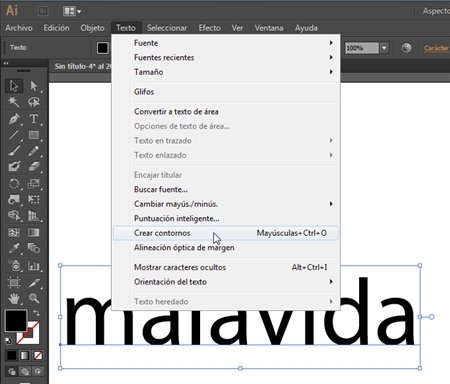Open the Arrange Documents dropdown
This screenshot has height=384, width=450.
tap(72, 11)
